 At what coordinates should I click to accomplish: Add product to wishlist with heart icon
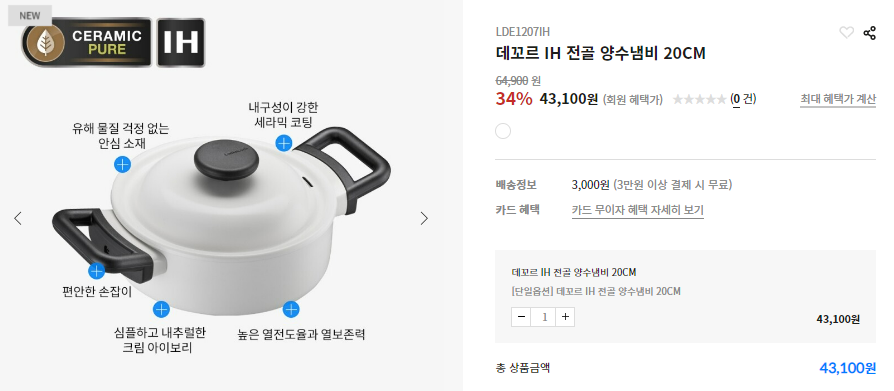tap(847, 33)
